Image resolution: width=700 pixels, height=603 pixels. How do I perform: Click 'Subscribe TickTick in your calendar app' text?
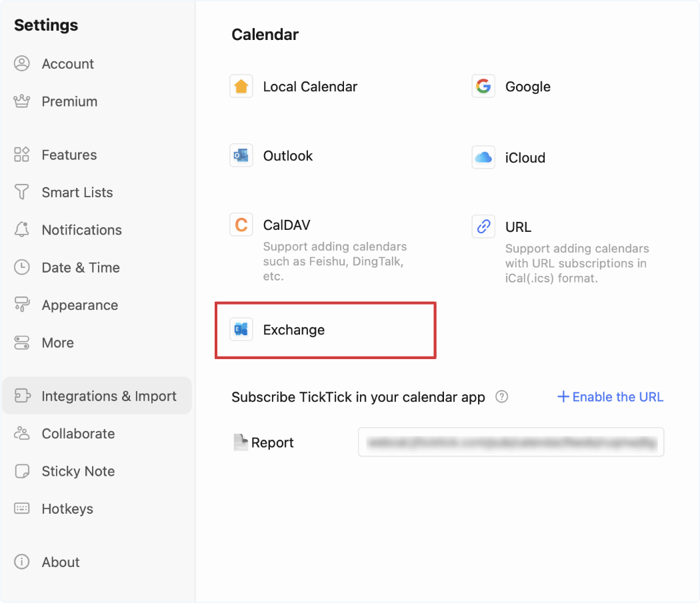point(358,397)
